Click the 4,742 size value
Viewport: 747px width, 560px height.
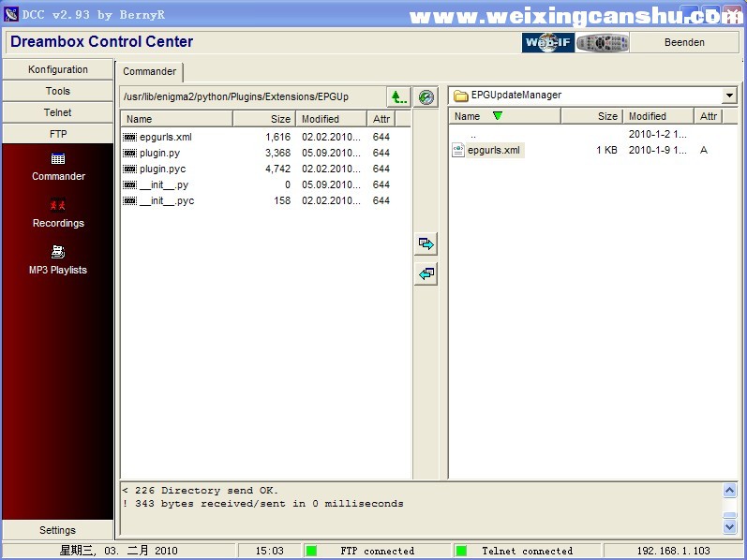[277, 169]
